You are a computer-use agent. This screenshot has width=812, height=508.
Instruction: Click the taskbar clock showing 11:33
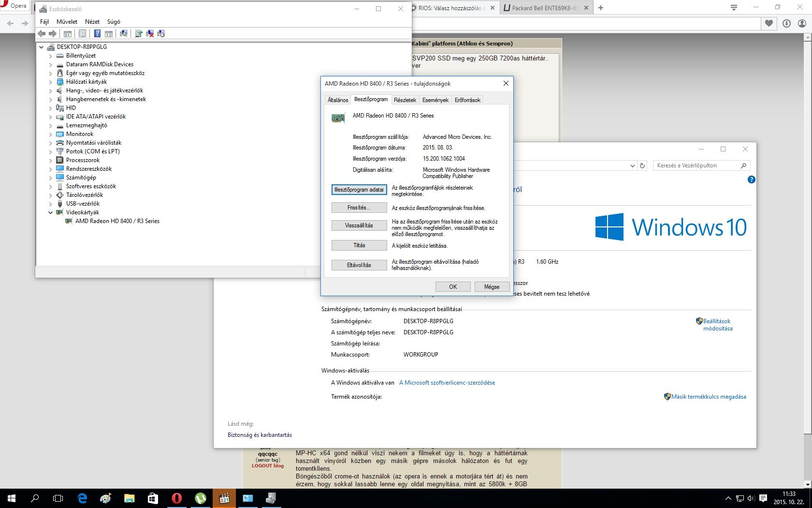pos(789,498)
